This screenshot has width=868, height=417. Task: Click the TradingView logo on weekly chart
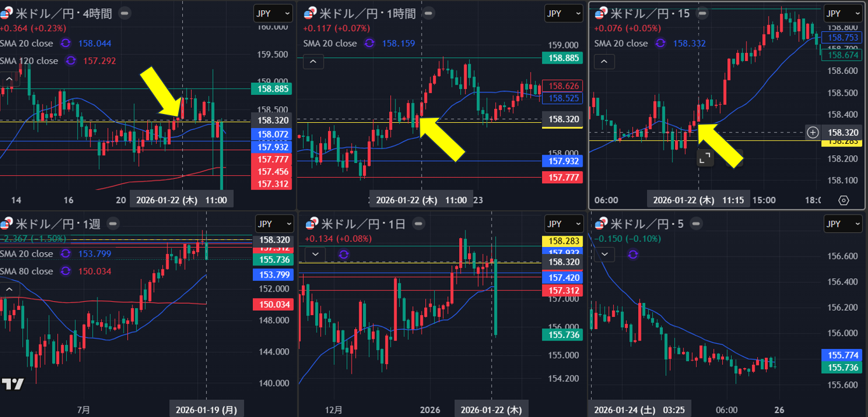13,384
